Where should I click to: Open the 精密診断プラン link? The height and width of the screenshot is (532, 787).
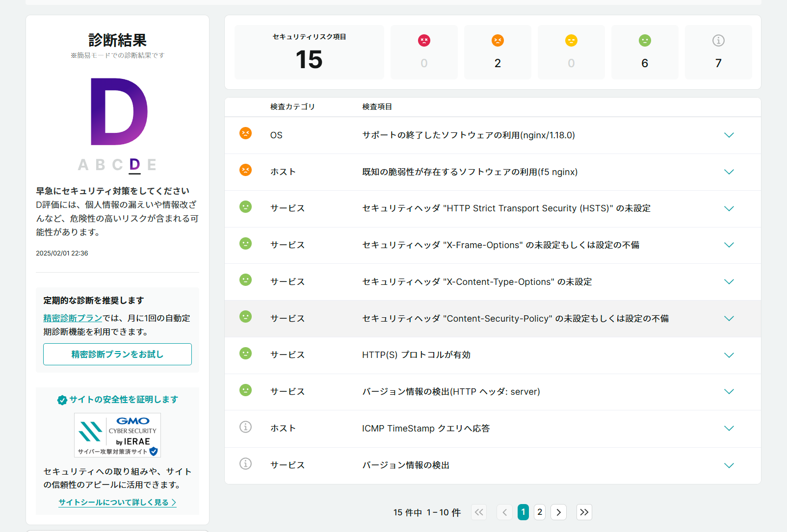pyautogui.click(x=73, y=318)
